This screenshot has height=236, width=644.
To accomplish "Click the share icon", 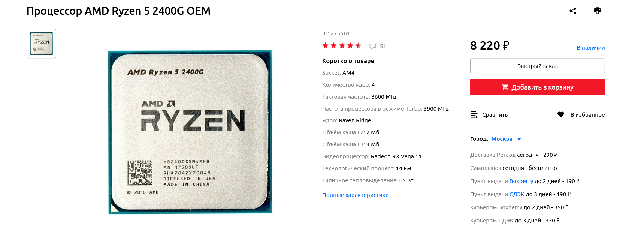I will tap(572, 11).
